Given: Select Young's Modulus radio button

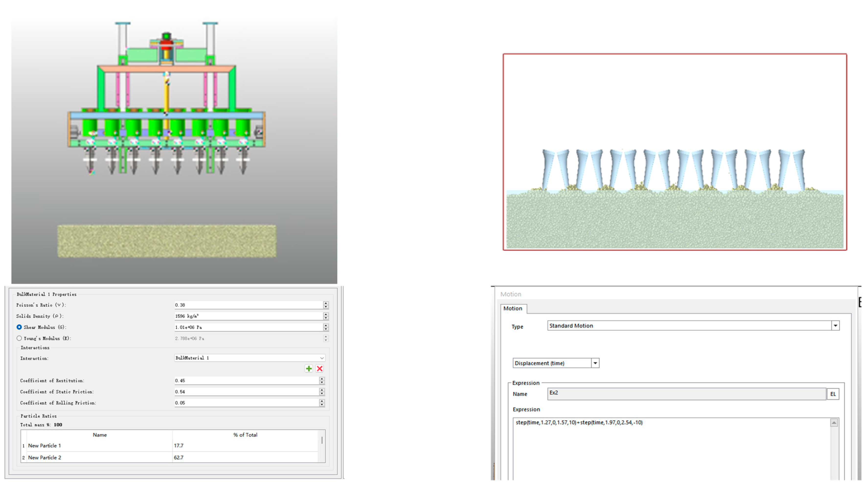Looking at the screenshot, I should 19,338.
